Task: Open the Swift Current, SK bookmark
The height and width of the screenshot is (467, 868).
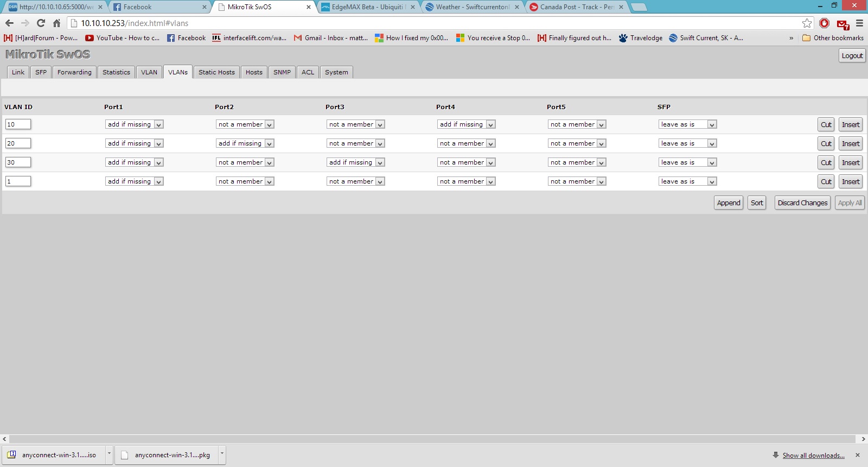Action: point(706,38)
